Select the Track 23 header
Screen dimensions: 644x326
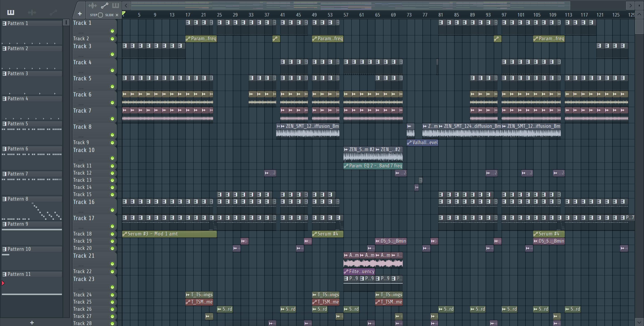click(x=95, y=283)
